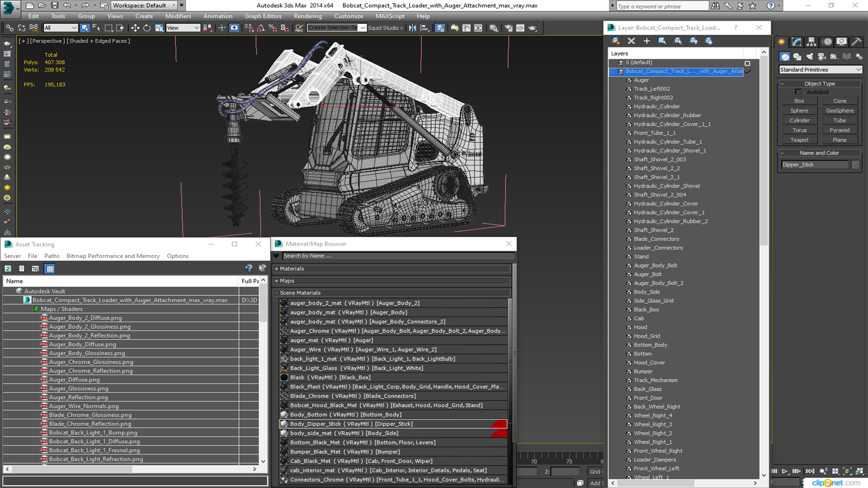The height and width of the screenshot is (488, 868).
Task: Select the Shapes category icon
Action: (797, 56)
